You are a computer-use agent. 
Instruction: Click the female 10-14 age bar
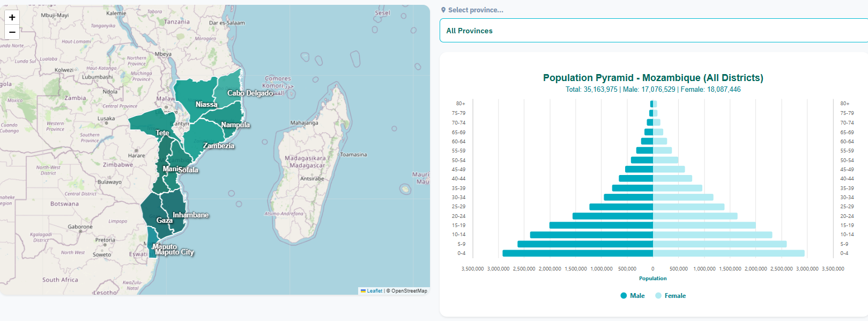[x=713, y=235]
